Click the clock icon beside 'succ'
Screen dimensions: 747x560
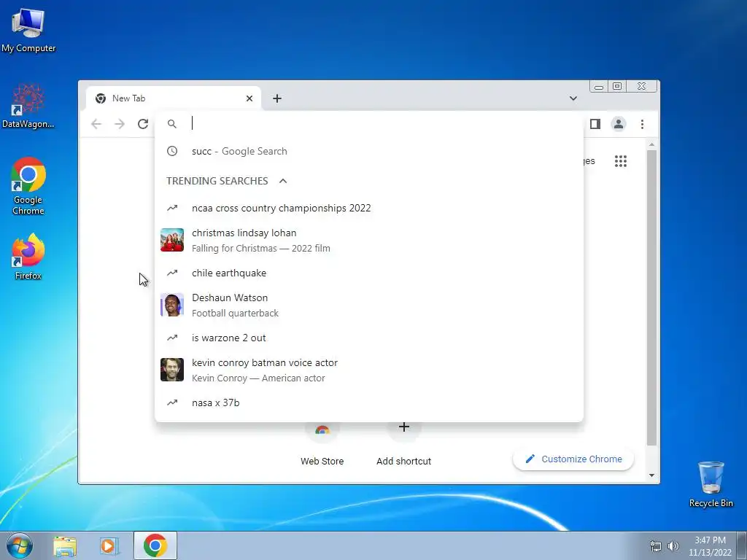(x=172, y=152)
